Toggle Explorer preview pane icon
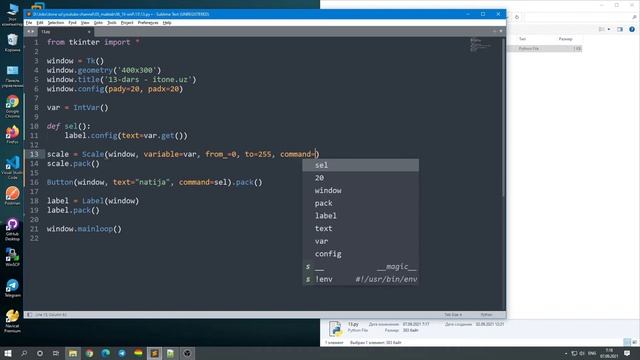This screenshot has height=360, width=640. click(x=620, y=29)
